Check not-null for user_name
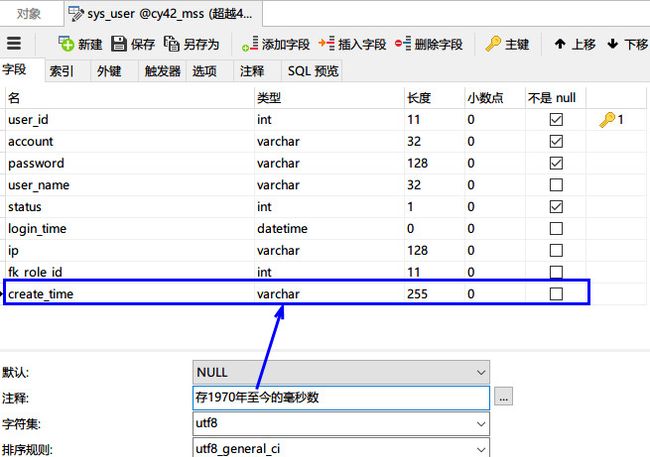 click(x=556, y=185)
